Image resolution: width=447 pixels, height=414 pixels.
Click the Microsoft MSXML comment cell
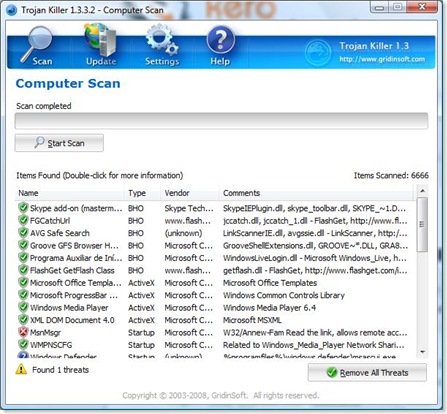coord(252,320)
